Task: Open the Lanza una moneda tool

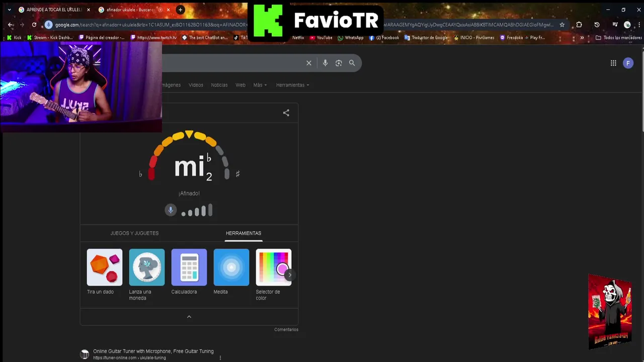Action: [146, 275]
